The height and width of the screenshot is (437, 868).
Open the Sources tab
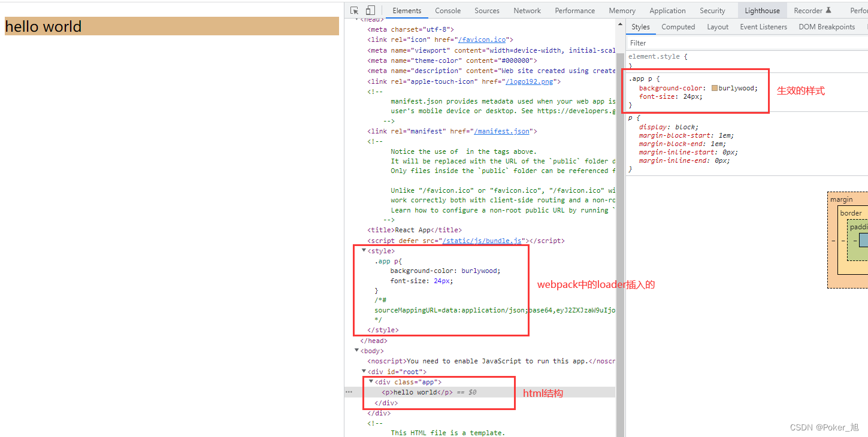click(487, 11)
